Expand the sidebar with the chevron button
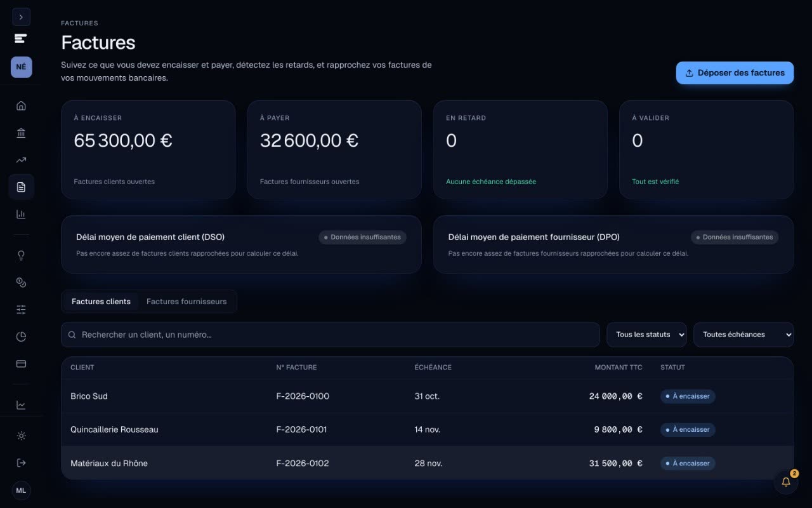Screen dimensions: 812x508 [x=21, y=17]
